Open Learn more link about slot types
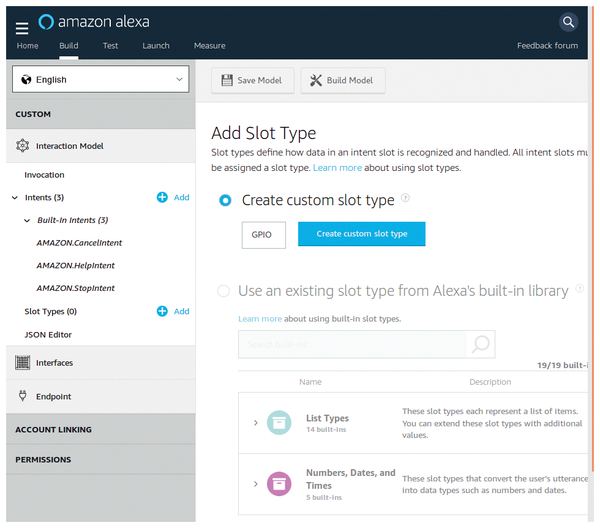 tap(338, 168)
